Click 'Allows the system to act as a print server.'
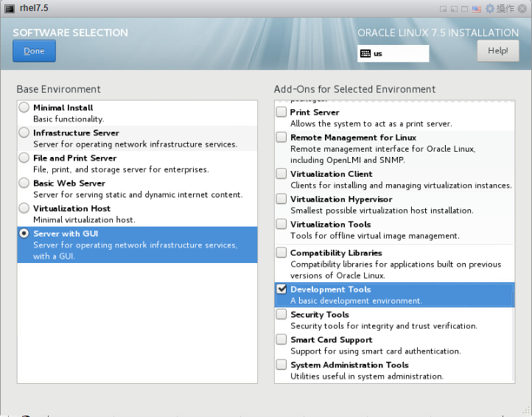Screen dimensions: 532x417 point(371,124)
